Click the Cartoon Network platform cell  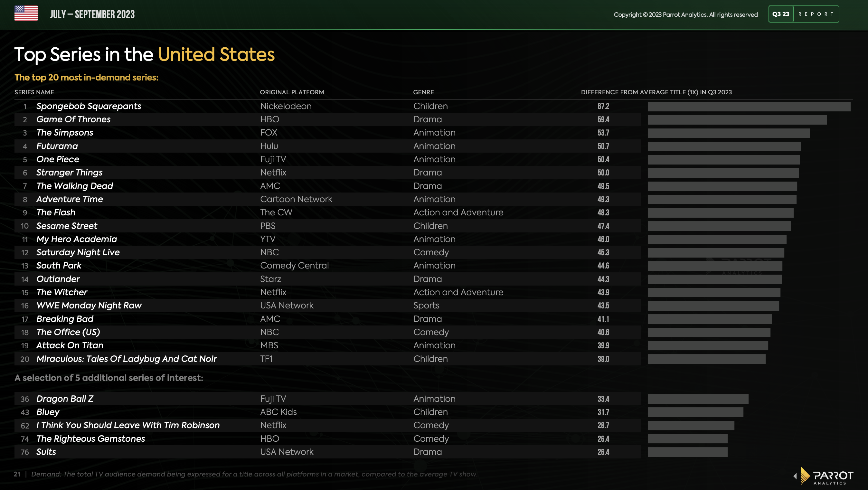click(296, 199)
